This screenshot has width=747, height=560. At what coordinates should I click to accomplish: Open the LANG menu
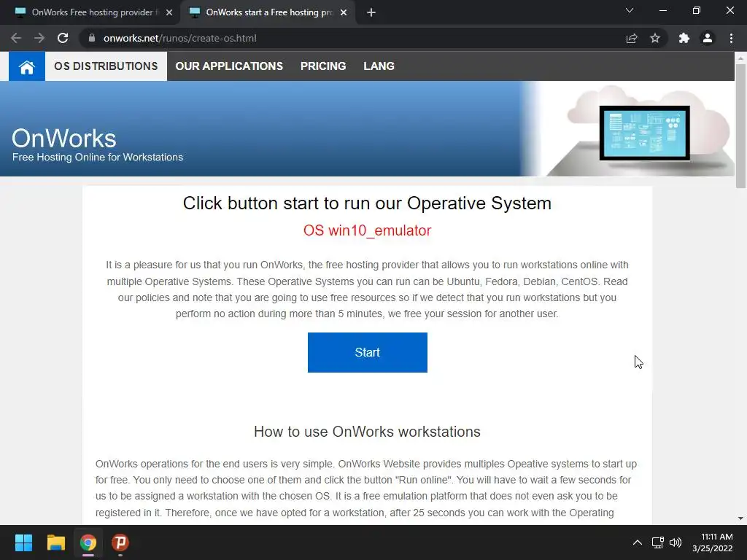tap(379, 66)
